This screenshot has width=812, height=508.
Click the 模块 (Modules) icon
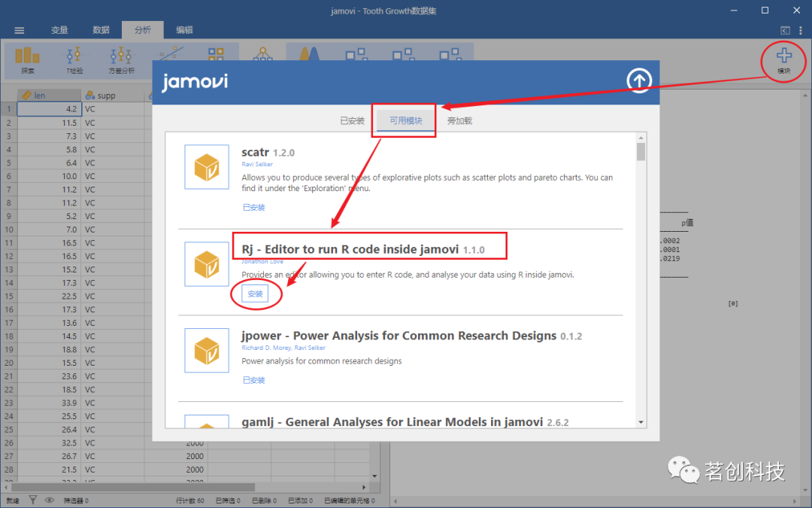783,60
